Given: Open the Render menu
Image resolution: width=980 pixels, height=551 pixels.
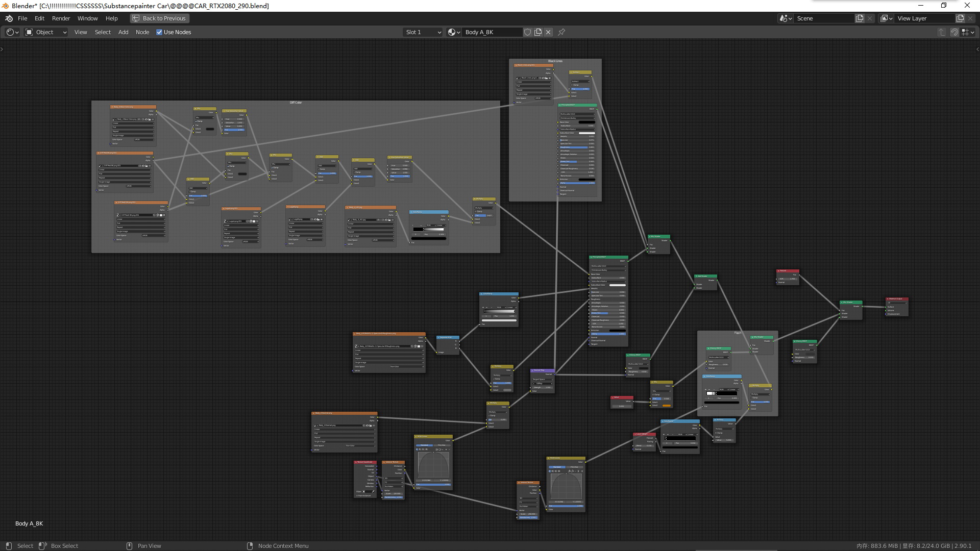Looking at the screenshot, I should (61, 18).
